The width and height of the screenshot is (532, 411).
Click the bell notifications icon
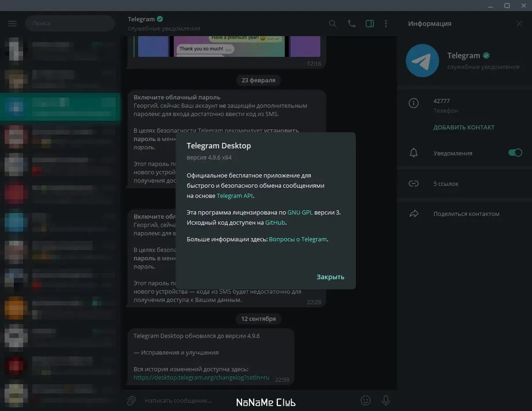point(414,153)
